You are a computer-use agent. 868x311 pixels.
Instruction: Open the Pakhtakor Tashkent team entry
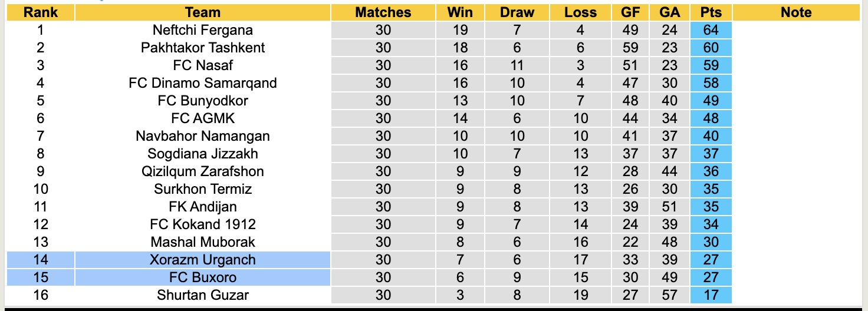pos(202,48)
